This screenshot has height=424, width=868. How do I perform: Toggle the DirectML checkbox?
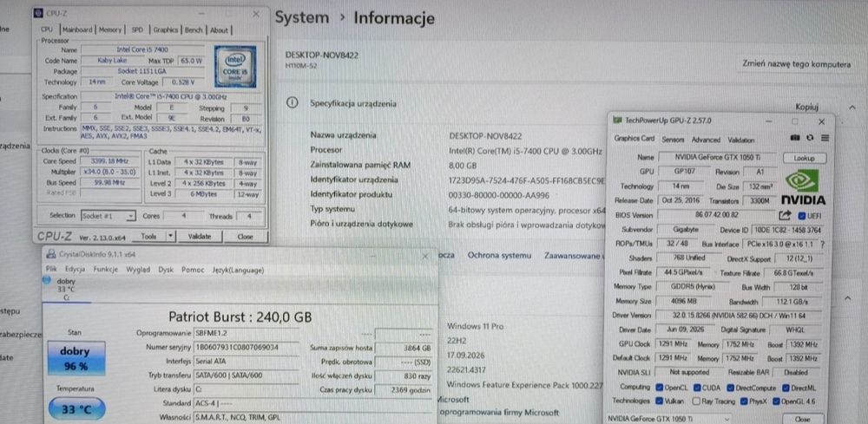pyautogui.click(x=786, y=388)
